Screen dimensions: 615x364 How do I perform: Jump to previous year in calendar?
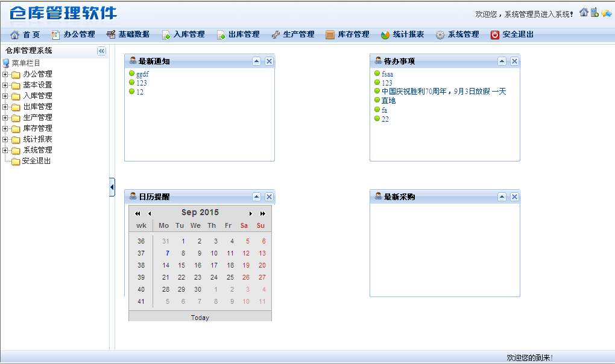tap(137, 213)
